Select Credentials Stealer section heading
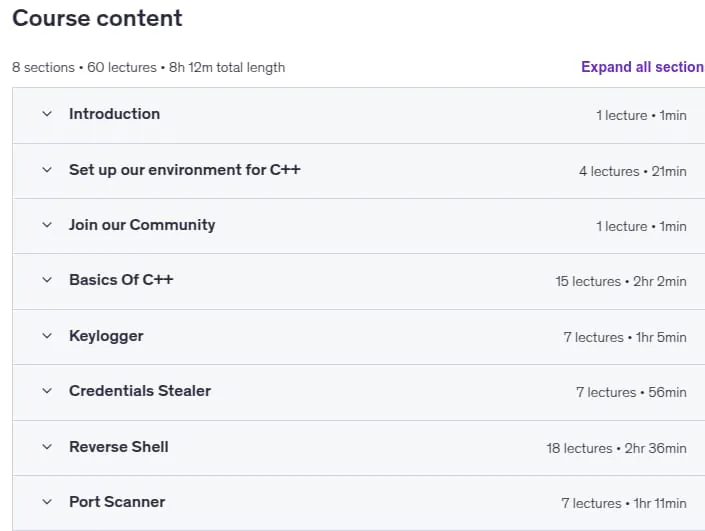 140,391
